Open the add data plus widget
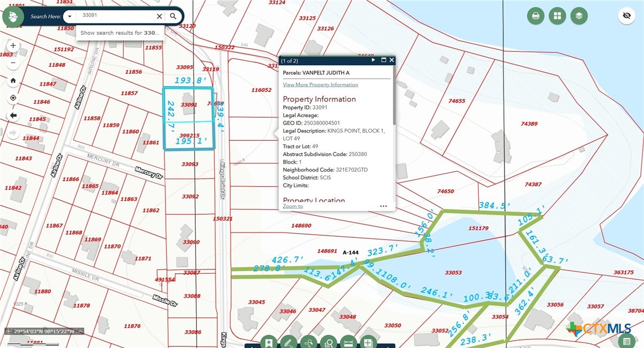 tap(368, 342)
